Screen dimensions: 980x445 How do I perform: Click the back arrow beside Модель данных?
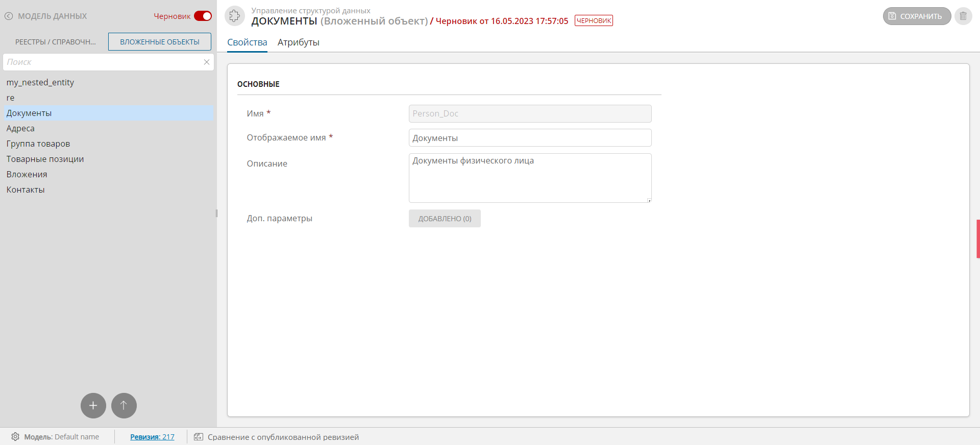[9, 16]
